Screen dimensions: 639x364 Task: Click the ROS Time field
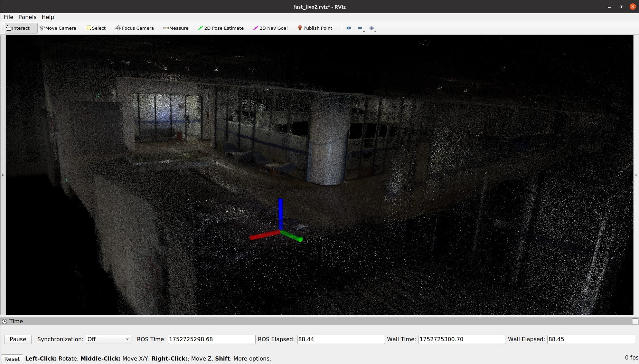[x=212, y=339]
